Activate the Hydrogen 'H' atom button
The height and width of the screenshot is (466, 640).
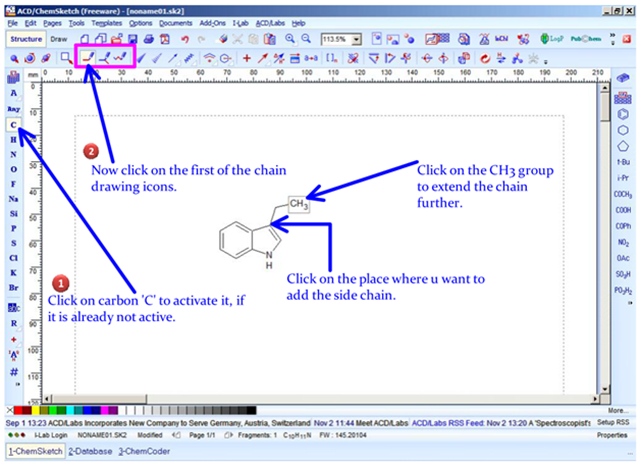point(13,140)
